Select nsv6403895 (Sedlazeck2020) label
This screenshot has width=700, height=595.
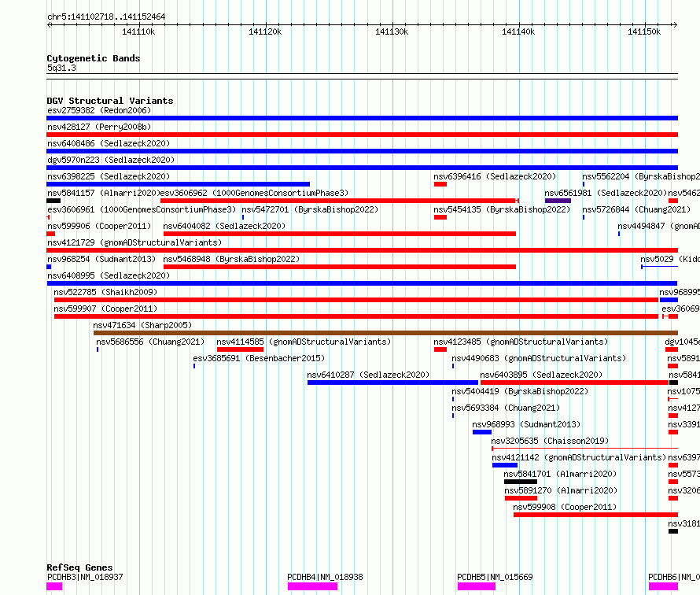click(541, 375)
